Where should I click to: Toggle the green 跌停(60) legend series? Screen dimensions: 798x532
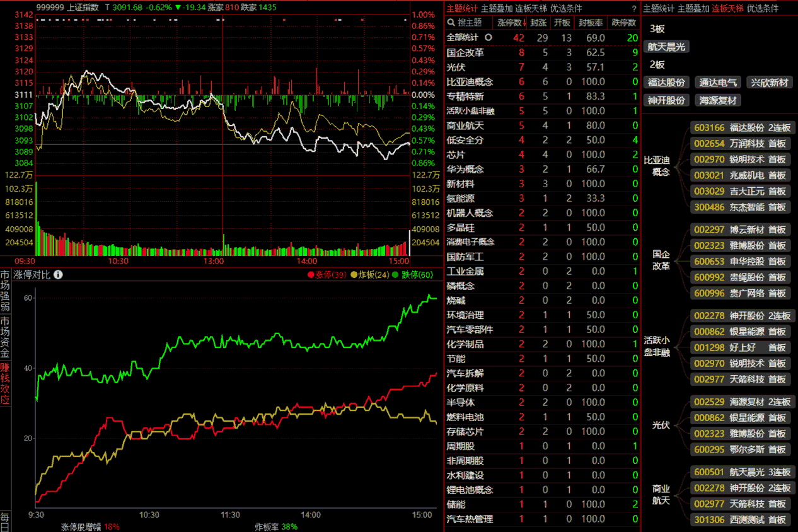413,275
